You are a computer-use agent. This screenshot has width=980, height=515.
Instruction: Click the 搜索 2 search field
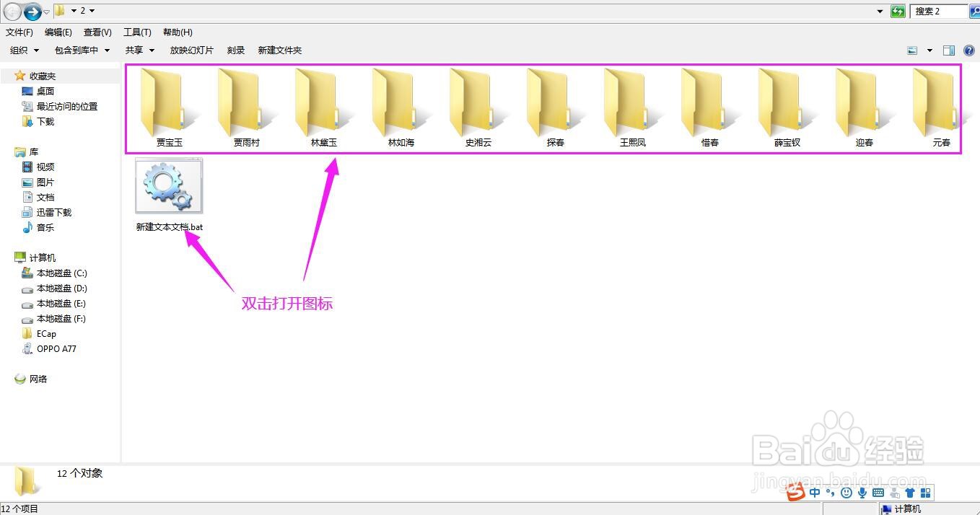pos(938,12)
